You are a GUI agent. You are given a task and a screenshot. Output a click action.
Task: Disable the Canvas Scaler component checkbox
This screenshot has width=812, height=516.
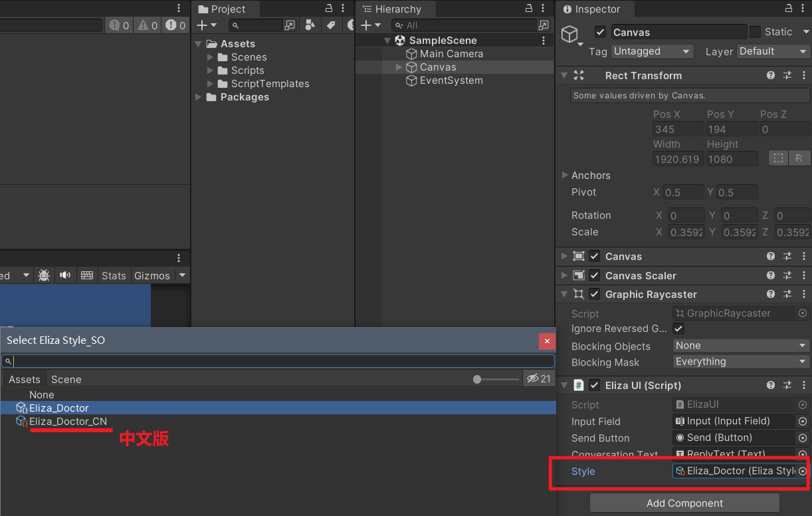pyautogui.click(x=594, y=276)
